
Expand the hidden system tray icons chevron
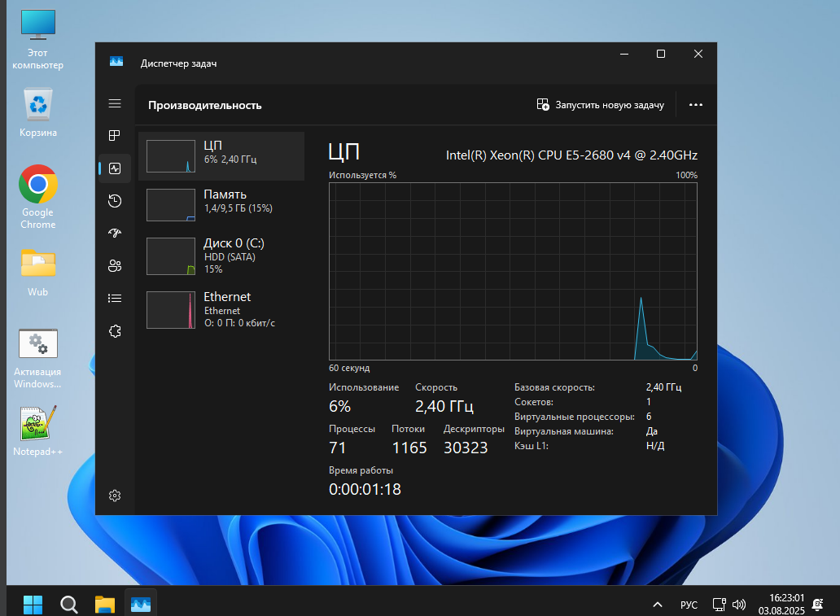pyautogui.click(x=658, y=605)
